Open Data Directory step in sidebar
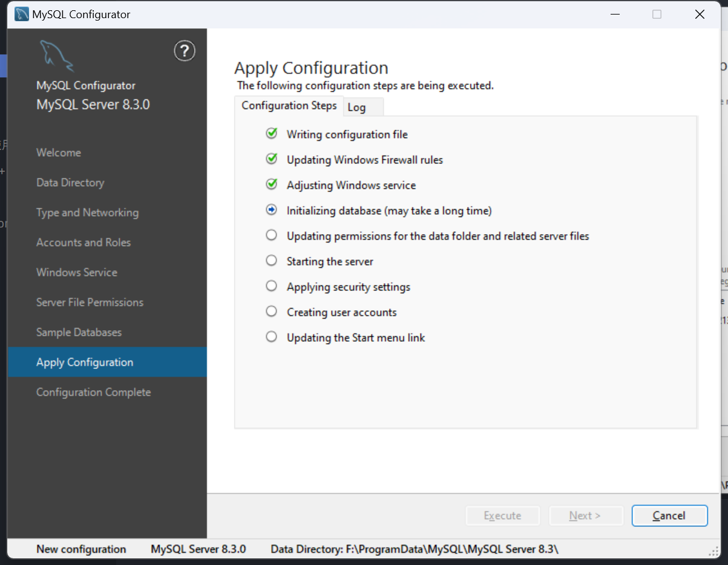This screenshot has width=728, height=565. (x=70, y=183)
